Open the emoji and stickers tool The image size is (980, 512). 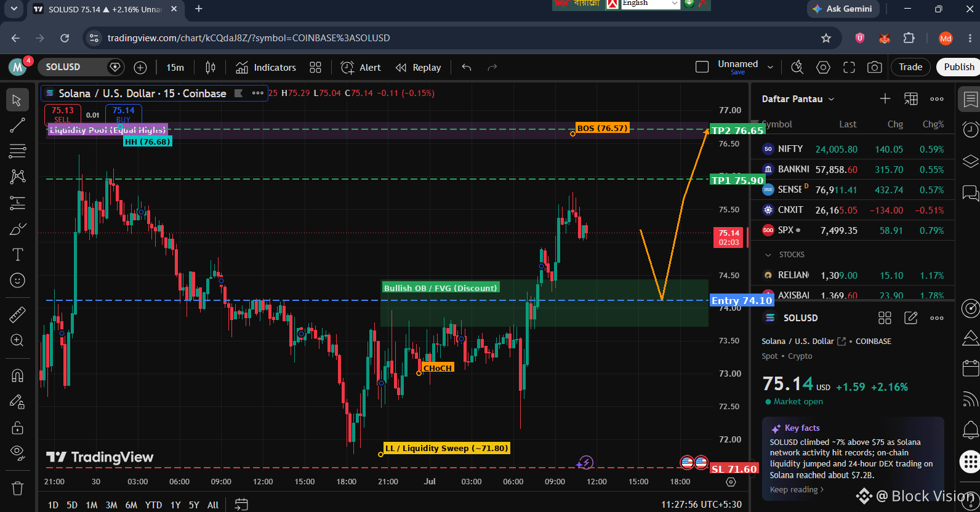tap(17, 281)
